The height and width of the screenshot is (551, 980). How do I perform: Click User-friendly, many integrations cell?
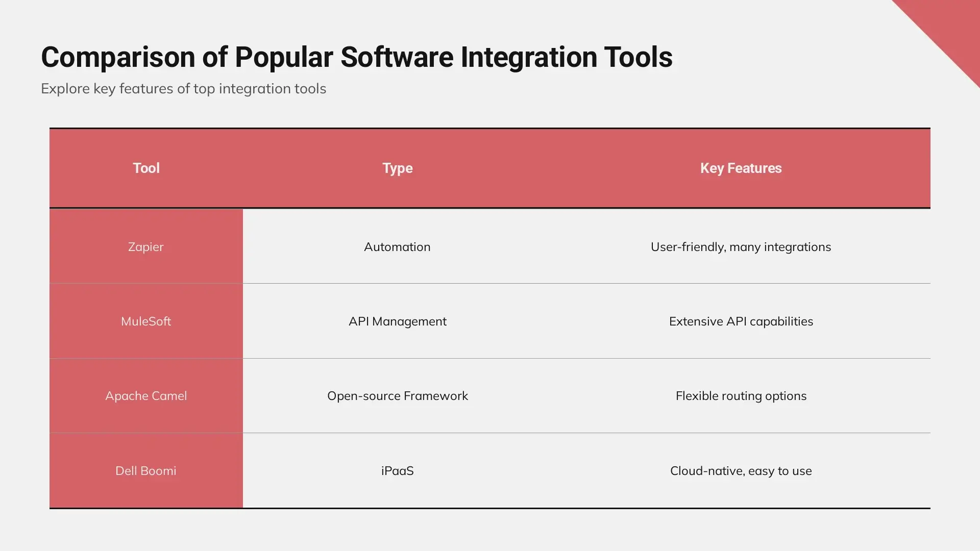tap(741, 247)
